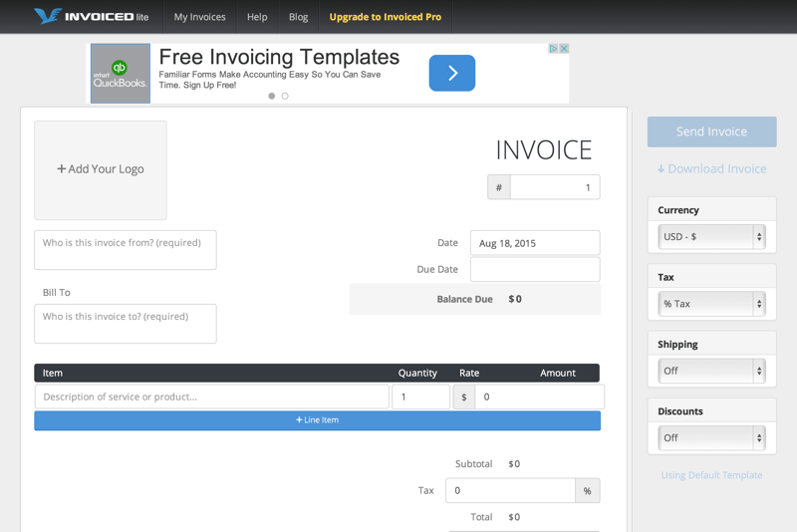Viewport: 797px width, 532px height.
Task: Click the empty Due Date field
Action: (535, 269)
